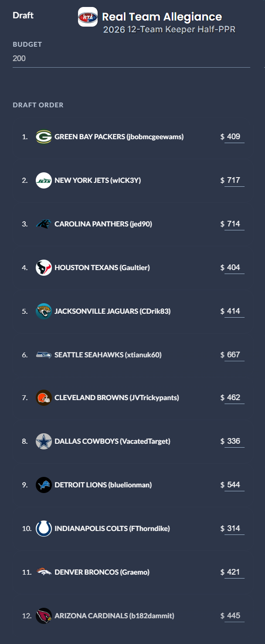This screenshot has width=265, height=644.
Task: Click the Seattle Seahawks team logo
Action: click(x=44, y=355)
